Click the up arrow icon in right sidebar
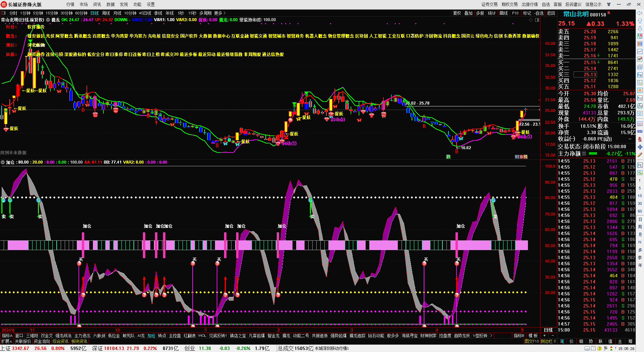The width and height of the screenshot is (644, 352). (640, 21)
